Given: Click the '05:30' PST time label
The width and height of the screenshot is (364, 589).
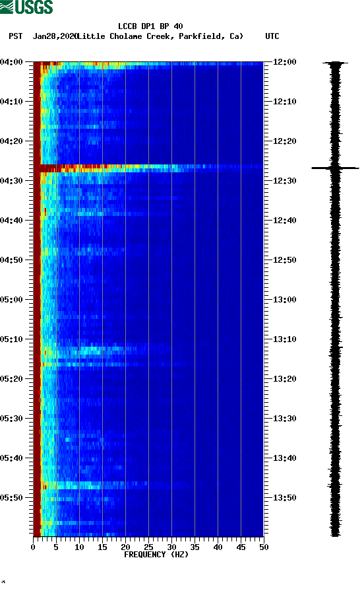Looking at the screenshot, I should (11, 419).
